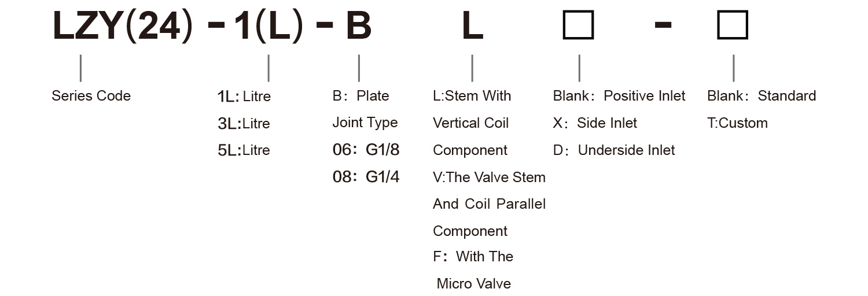Click the Series Code label

pyautogui.click(x=91, y=96)
